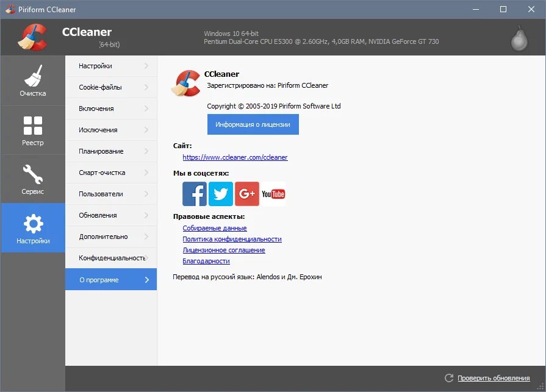Open the Facebook social page
Image resolution: width=546 pixels, height=392 pixels.
pyautogui.click(x=195, y=194)
